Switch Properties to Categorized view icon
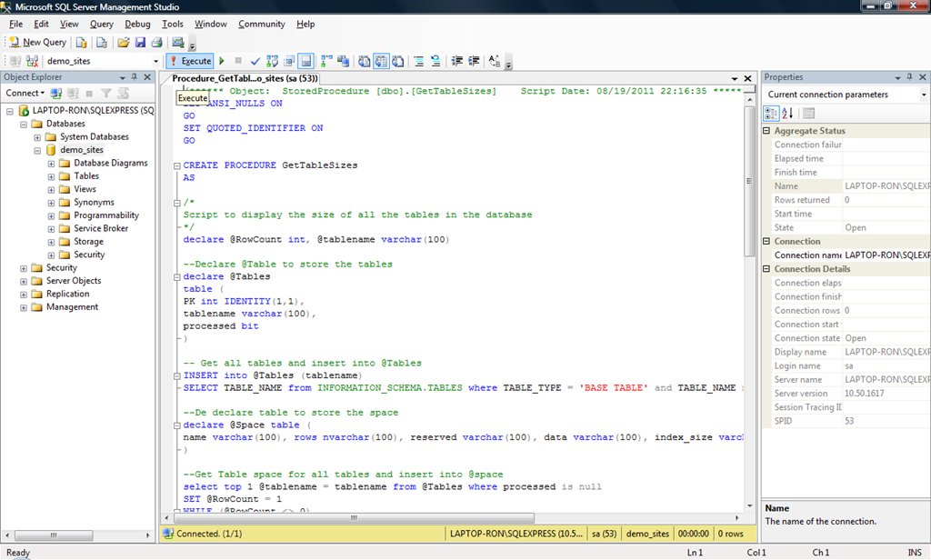This screenshot has height=560, width=931. point(771,113)
